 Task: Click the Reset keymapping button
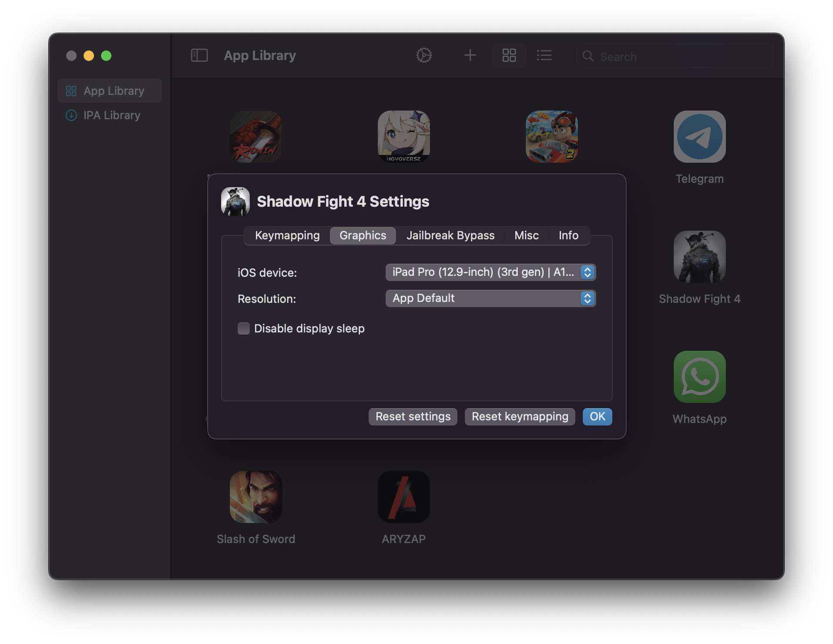(x=520, y=416)
